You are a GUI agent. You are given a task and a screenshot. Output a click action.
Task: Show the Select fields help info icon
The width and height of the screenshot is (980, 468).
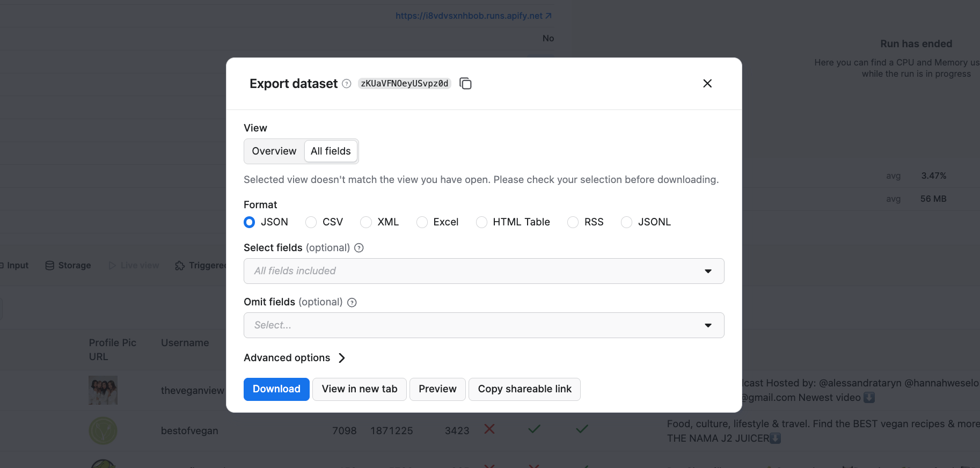pos(359,248)
